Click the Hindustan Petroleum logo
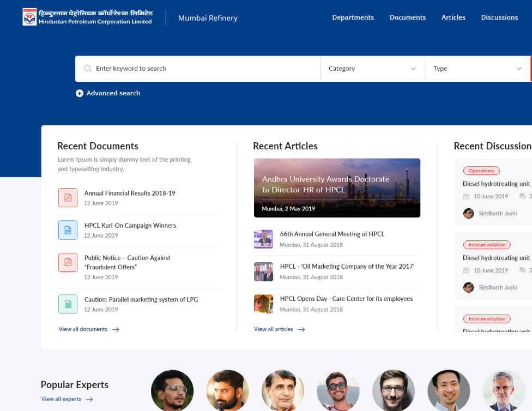This screenshot has width=532, height=411. pyautogui.click(x=29, y=17)
